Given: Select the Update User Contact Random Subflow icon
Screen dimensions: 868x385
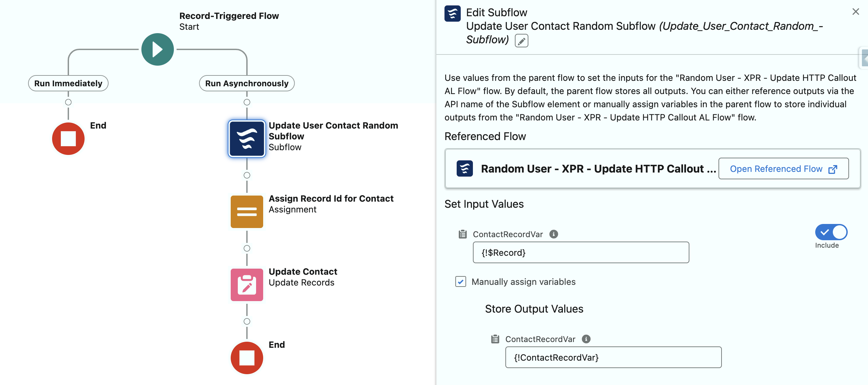Looking at the screenshot, I should point(247,139).
